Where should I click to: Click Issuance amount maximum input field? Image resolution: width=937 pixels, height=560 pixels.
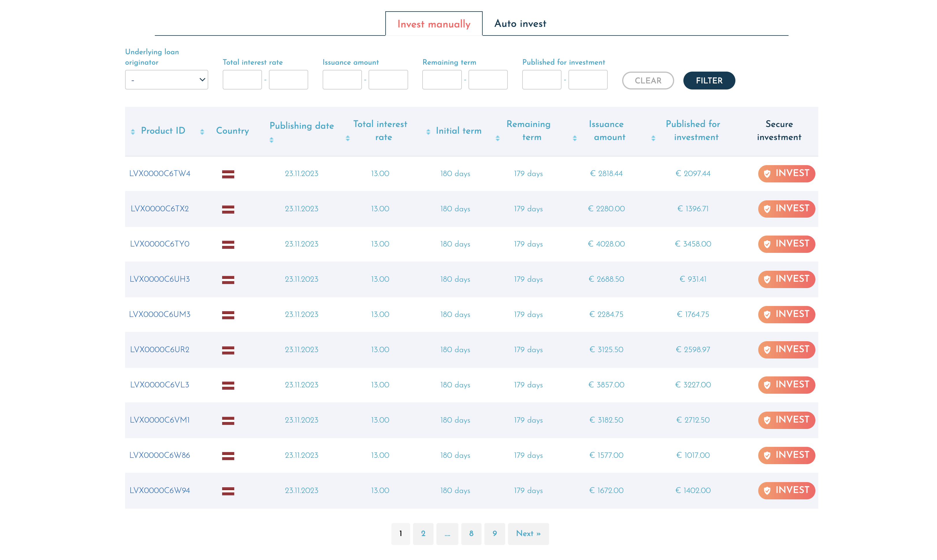pyautogui.click(x=388, y=80)
